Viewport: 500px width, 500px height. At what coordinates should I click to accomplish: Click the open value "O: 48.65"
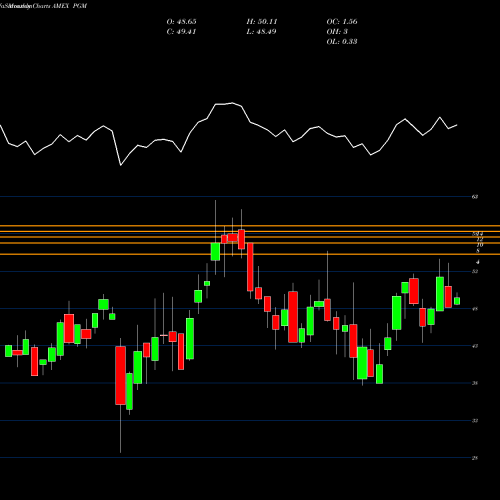click(x=181, y=22)
